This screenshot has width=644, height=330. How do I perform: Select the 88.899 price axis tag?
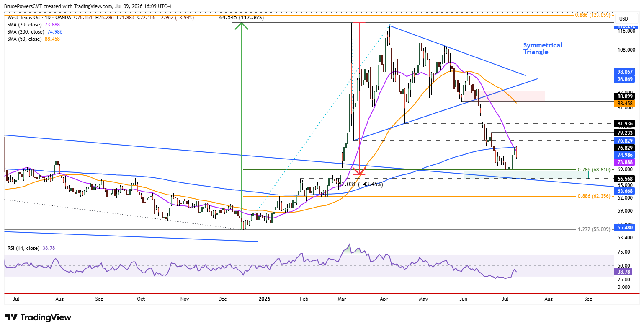pos(625,96)
